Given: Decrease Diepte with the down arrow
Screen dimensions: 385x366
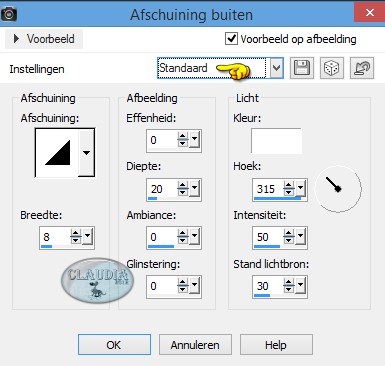Looking at the screenshot, I should [183, 193].
